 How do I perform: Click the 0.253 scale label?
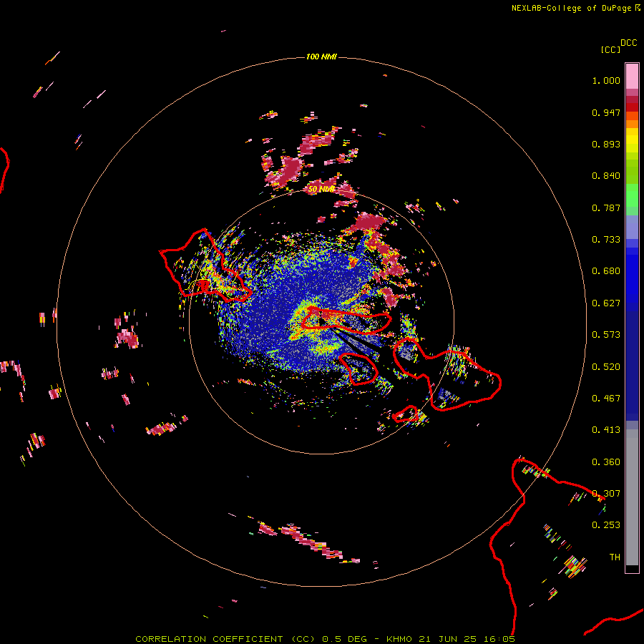(x=606, y=525)
